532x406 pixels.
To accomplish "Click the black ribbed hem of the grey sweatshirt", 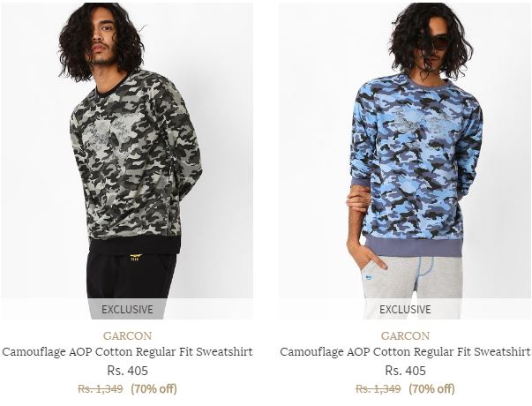I will [x=135, y=245].
